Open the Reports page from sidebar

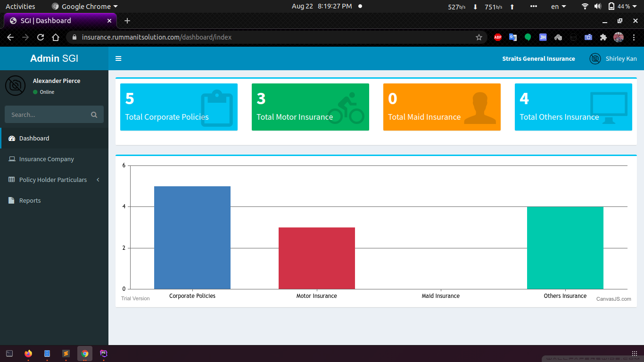[x=30, y=200]
